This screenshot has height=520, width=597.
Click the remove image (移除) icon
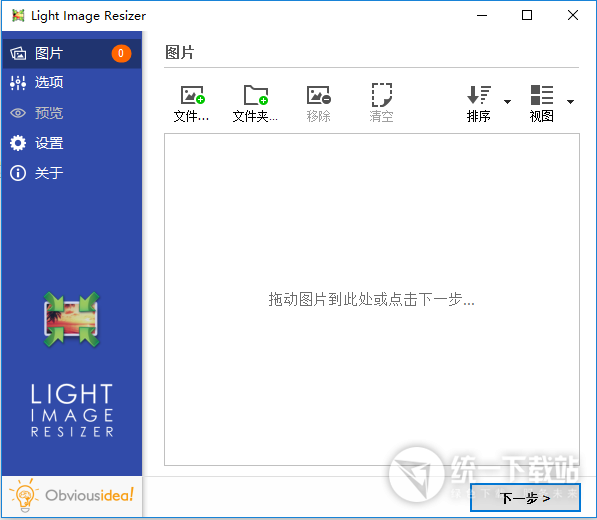pos(319,95)
